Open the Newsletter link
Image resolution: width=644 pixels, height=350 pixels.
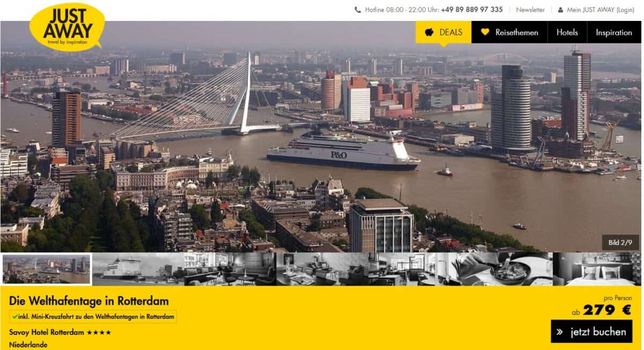pyautogui.click(x=530, y=10)
